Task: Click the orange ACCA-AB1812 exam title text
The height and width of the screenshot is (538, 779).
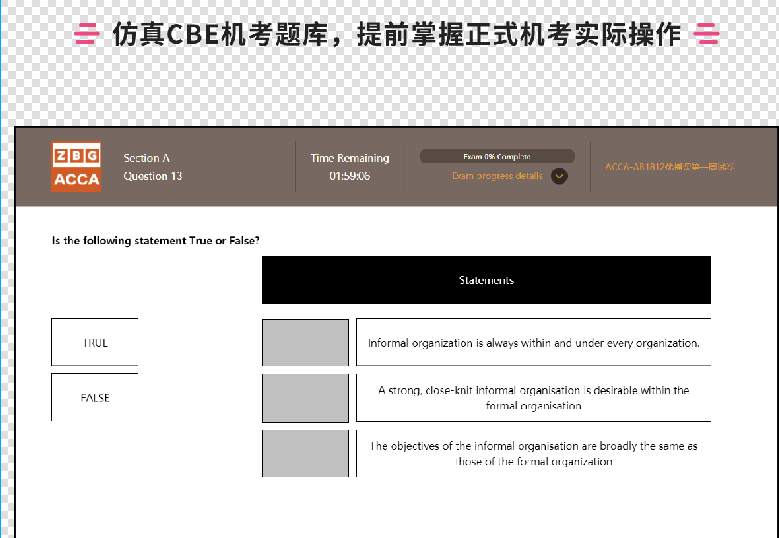Action: (670, 167)
